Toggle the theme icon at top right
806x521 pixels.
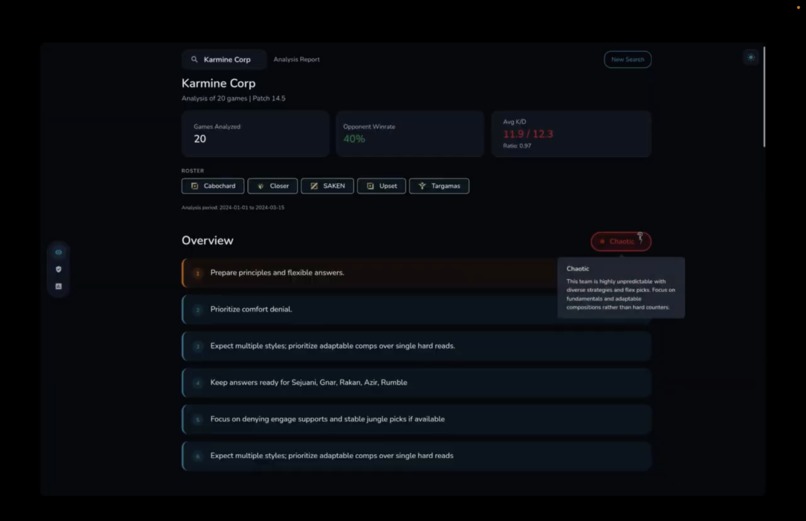click(751, 57)
